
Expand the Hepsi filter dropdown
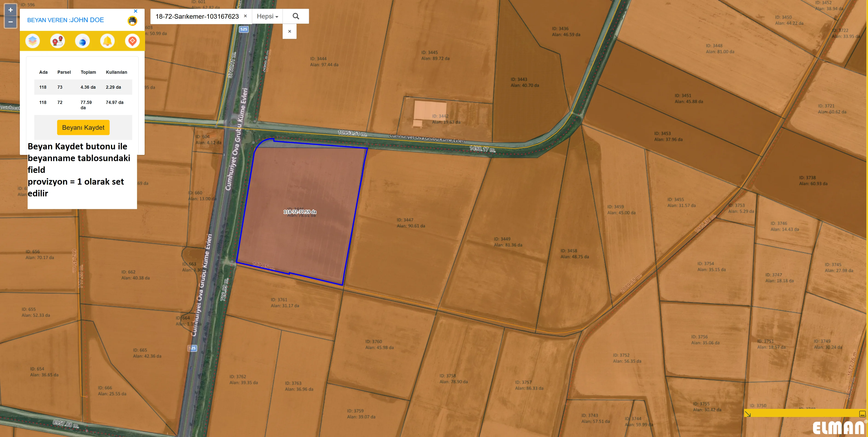(267, 16)
